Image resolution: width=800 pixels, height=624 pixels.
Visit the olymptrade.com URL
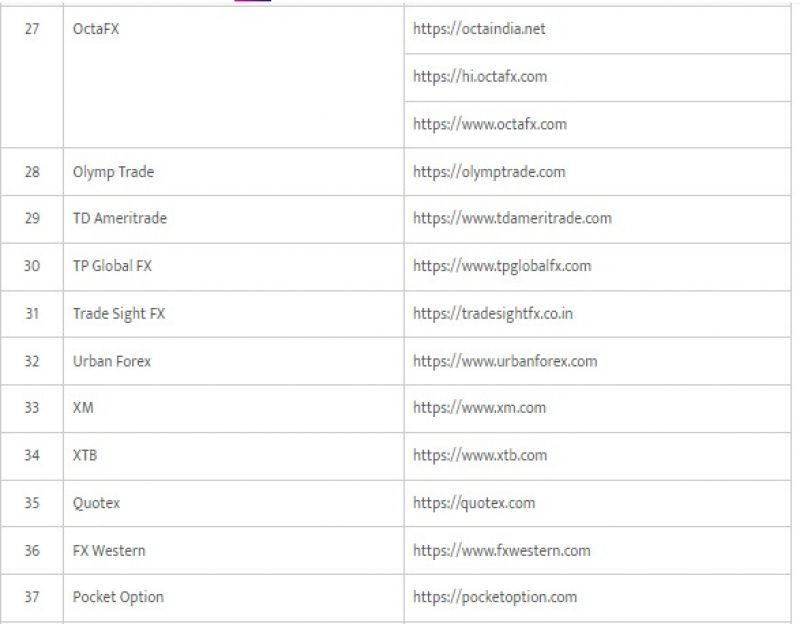(x=489, y=172)
